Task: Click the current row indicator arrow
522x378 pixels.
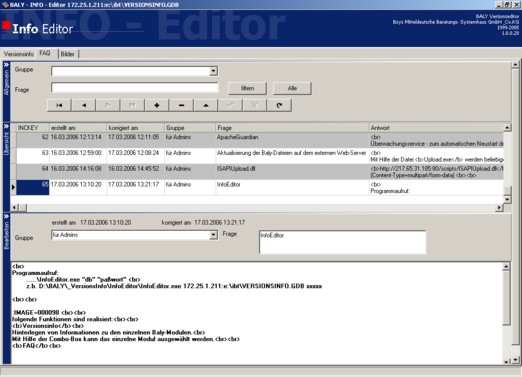Action: [13, 187]
